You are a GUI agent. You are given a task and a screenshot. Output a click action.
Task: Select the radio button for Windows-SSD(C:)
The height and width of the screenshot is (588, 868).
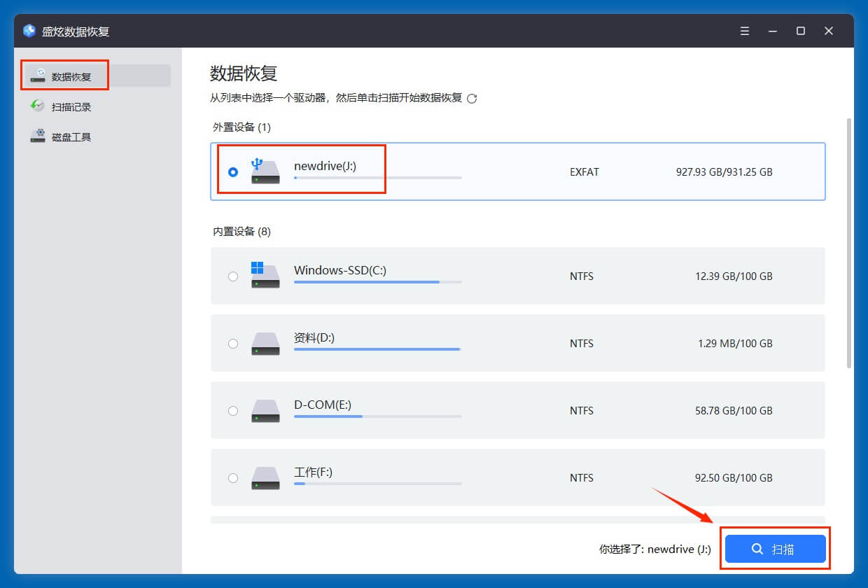pos(233,276)
